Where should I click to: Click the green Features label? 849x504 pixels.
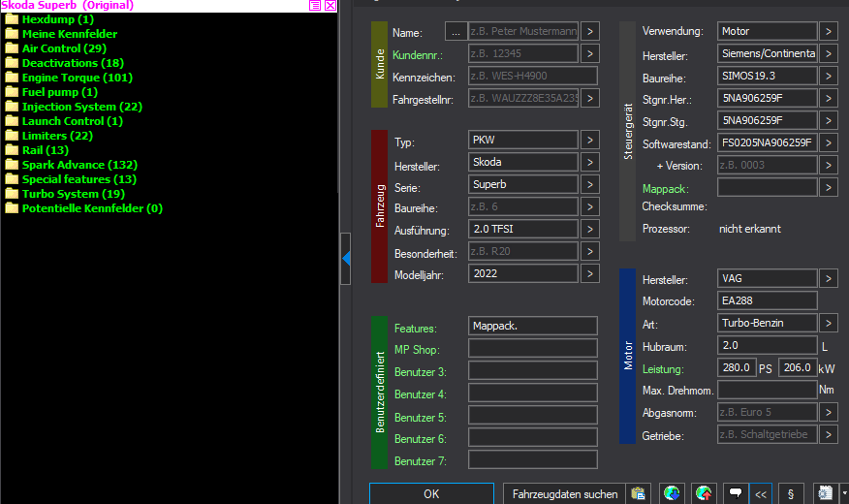(416, 329)
